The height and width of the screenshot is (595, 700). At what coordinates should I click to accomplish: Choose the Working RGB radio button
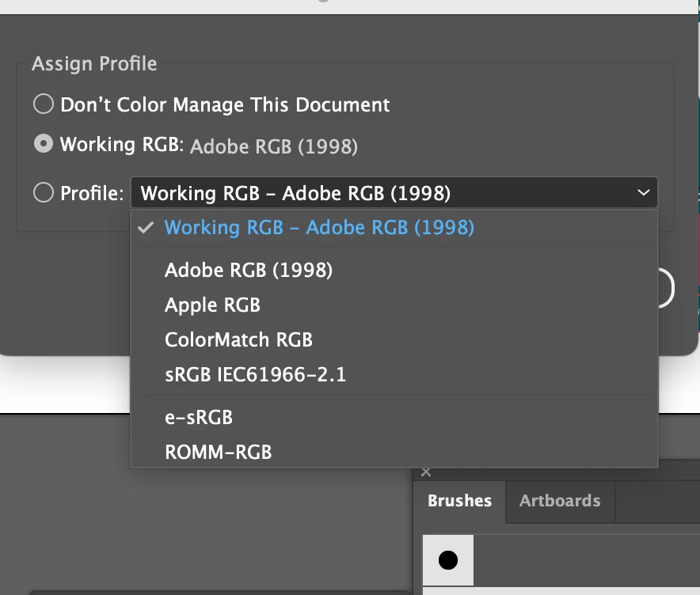(x=44, y=145)
